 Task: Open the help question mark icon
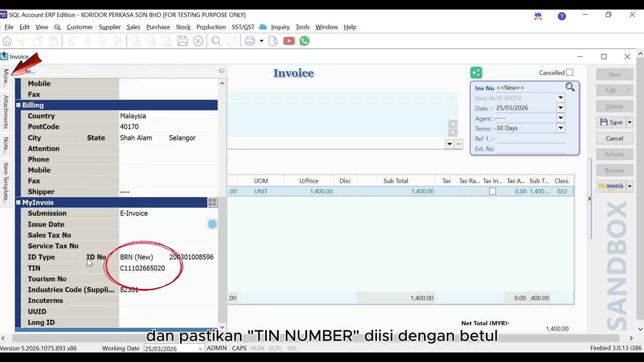(562, 16)
